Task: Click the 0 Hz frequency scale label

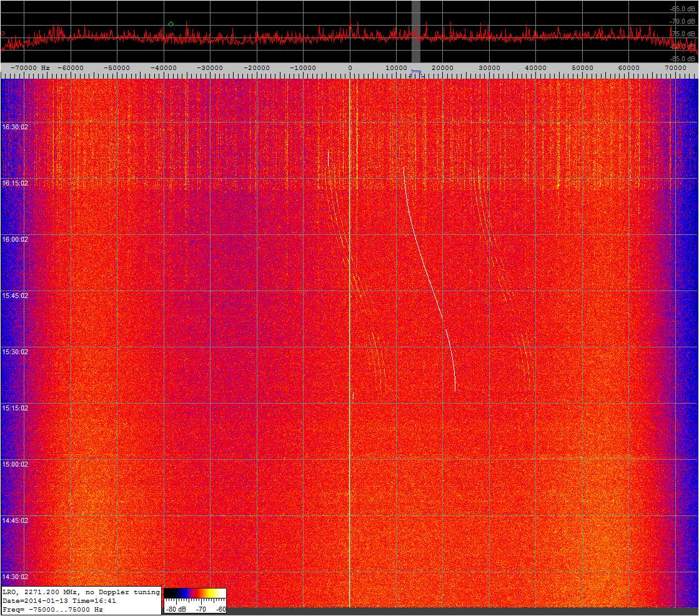Action: point(350,67)
